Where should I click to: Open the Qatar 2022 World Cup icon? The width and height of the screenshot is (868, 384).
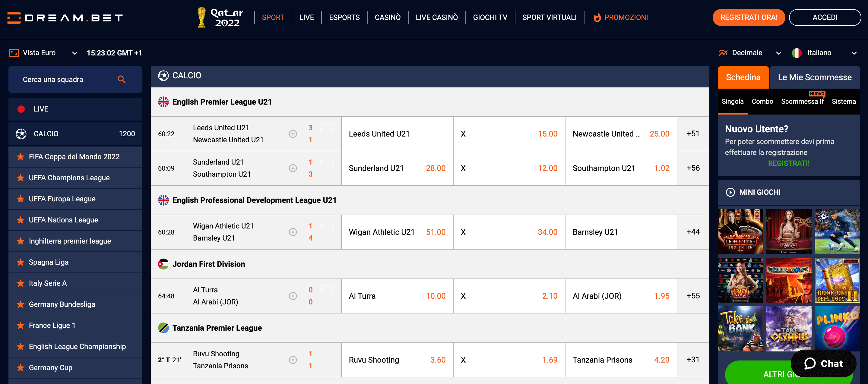(220, 17)
